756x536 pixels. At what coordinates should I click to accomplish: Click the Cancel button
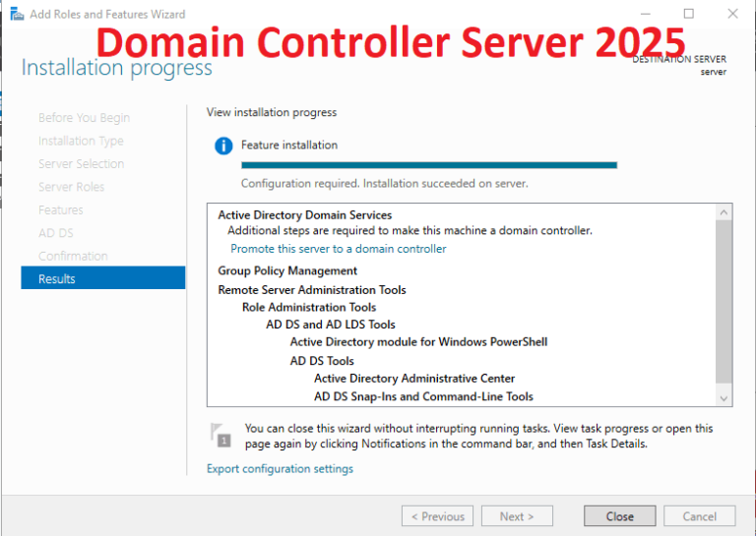click(699, 516)
